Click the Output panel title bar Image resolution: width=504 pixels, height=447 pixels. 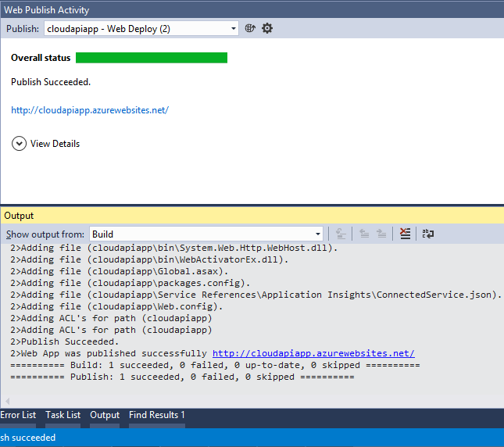point(252,216)
